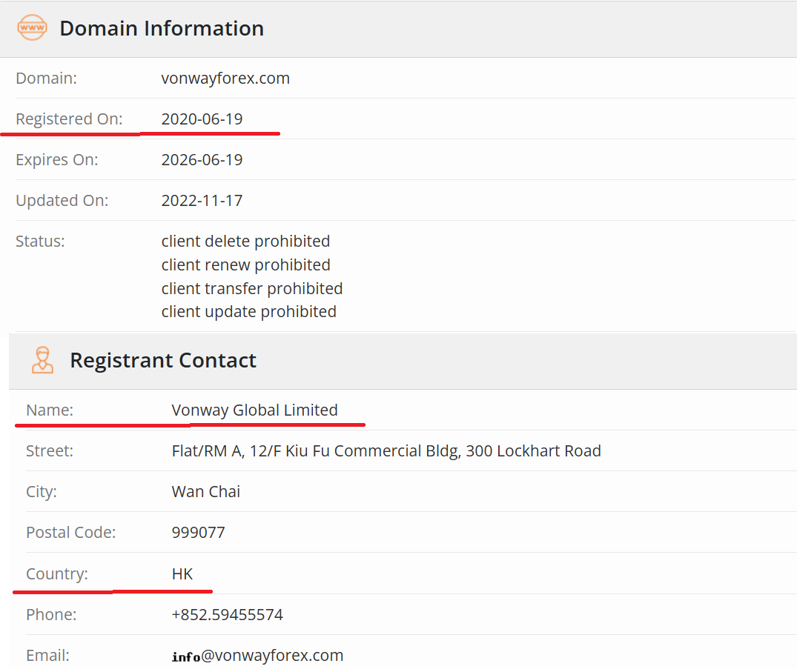
Task: Click the Domain Information heading
Action: point(162,28)
